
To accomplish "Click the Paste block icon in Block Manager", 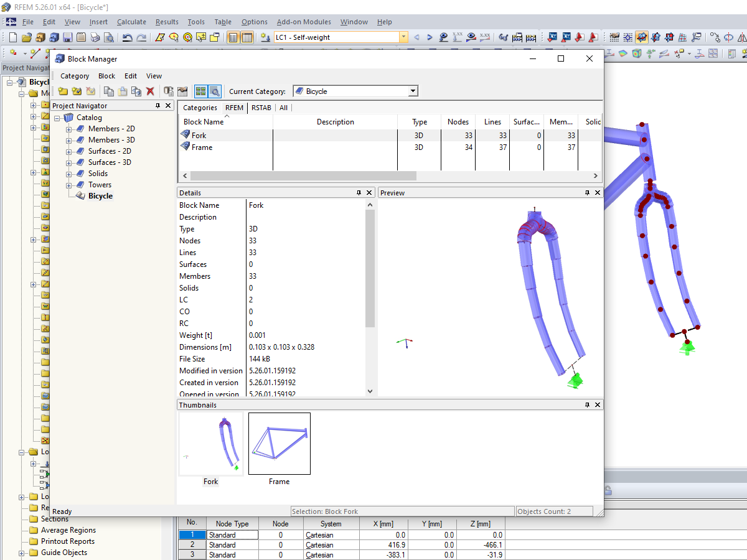I will [123, 91].
